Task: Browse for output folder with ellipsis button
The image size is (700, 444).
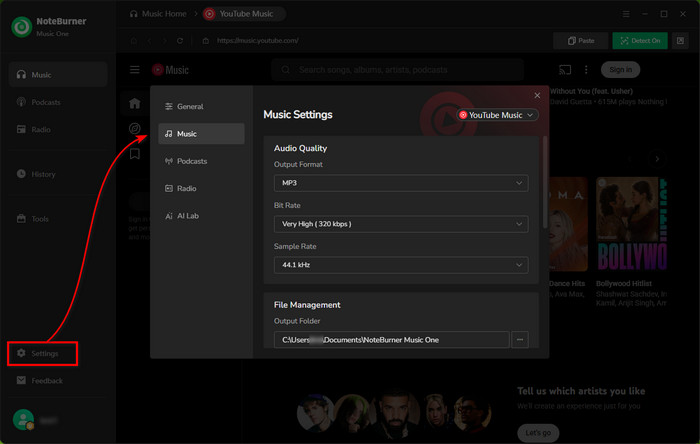Action: pyautogui.click(x=520, y=340)
